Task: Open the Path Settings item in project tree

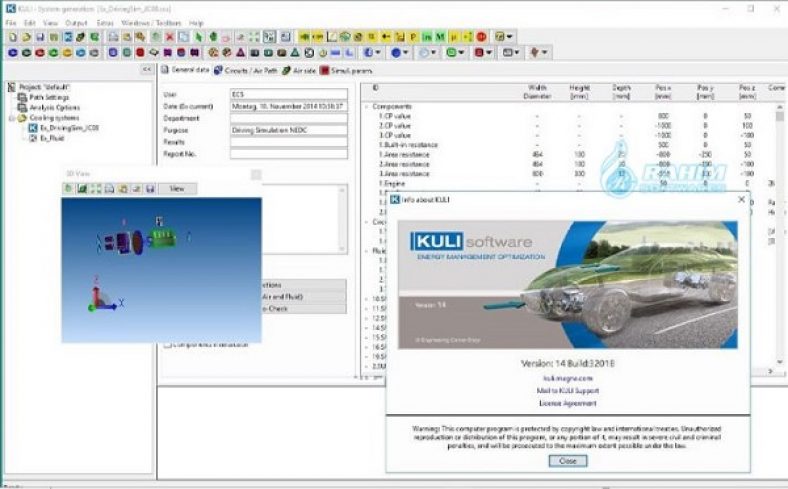Action: [x=48, y=97]
